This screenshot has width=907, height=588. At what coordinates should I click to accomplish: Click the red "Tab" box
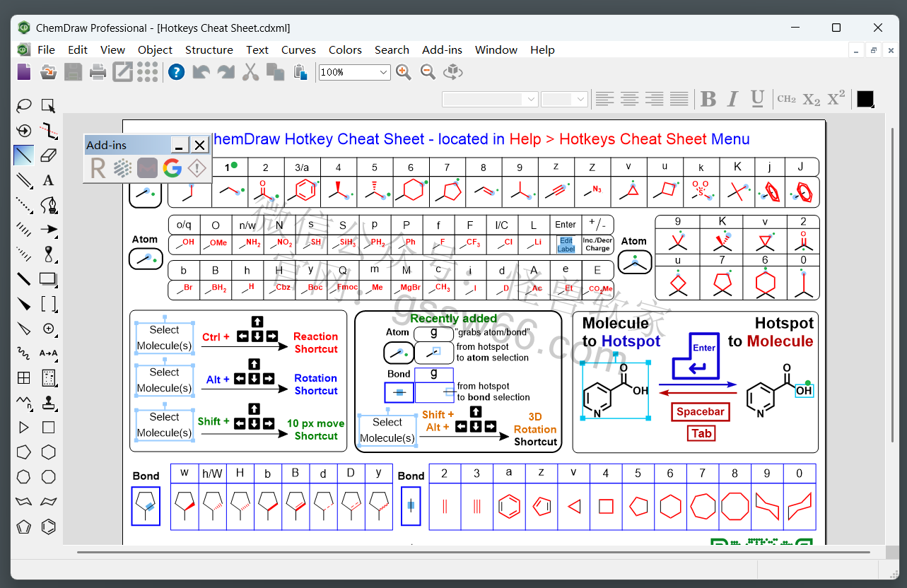click(701, 433)
